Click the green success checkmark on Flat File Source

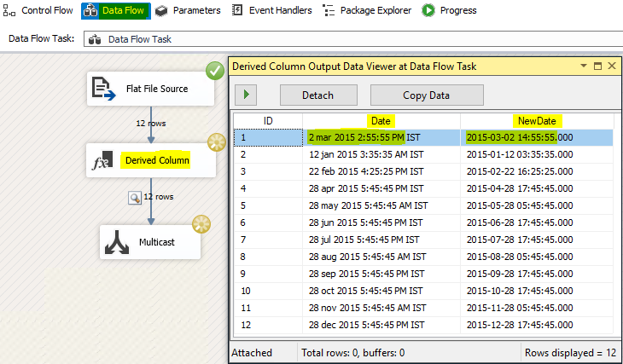point(215,71)
